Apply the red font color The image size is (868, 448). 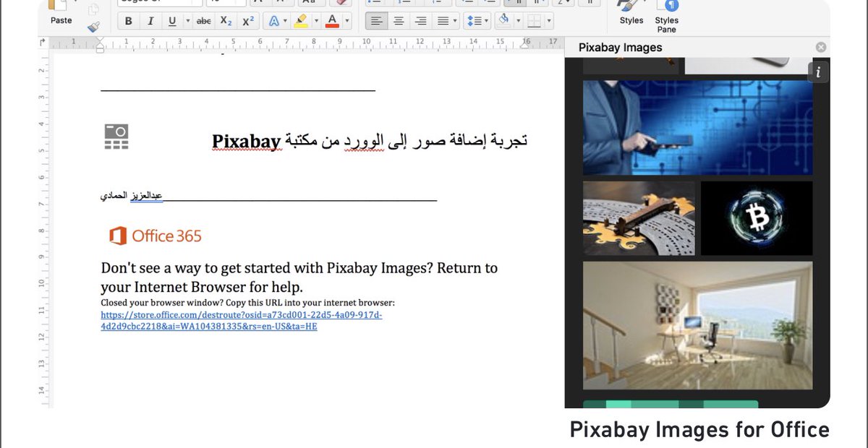tap(332, 21)
